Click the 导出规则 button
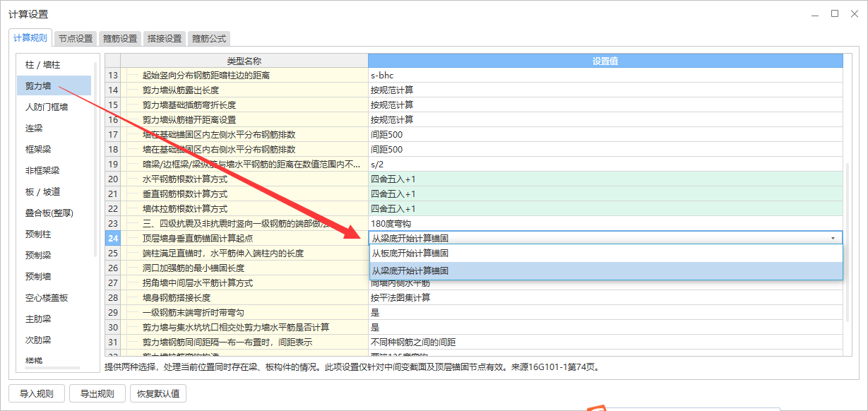 click(x=97, y=393)
